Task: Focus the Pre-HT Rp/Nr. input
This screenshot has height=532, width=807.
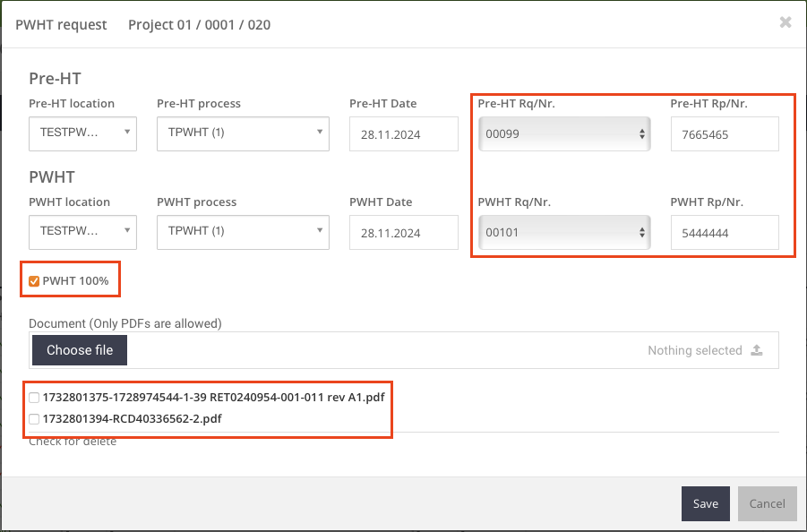Action: [x=724, y=134]
